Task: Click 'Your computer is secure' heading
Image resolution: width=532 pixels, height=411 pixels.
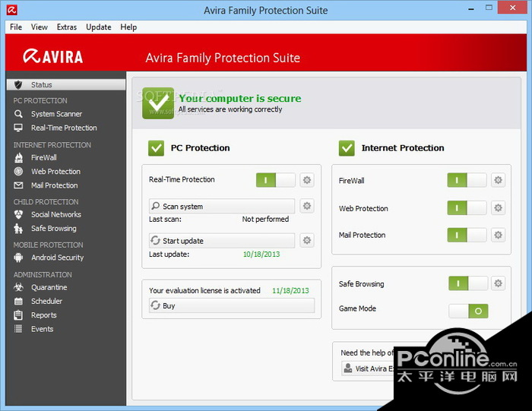Action: 240,98
